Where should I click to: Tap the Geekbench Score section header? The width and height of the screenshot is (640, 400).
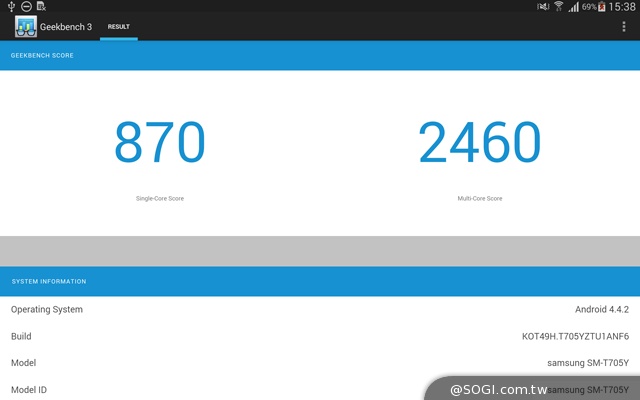coord(42,56)
